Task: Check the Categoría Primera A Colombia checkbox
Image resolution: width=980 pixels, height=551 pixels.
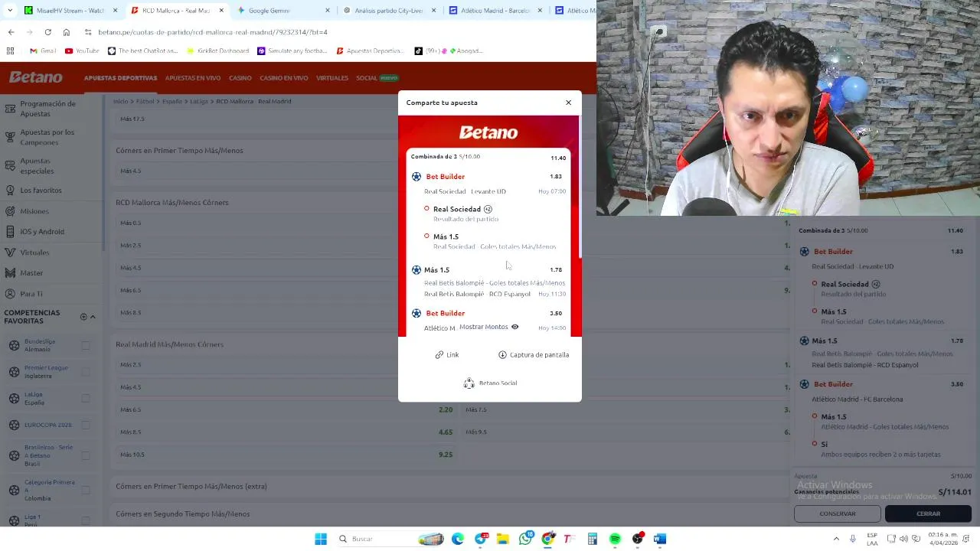Action: pos(86,490)
